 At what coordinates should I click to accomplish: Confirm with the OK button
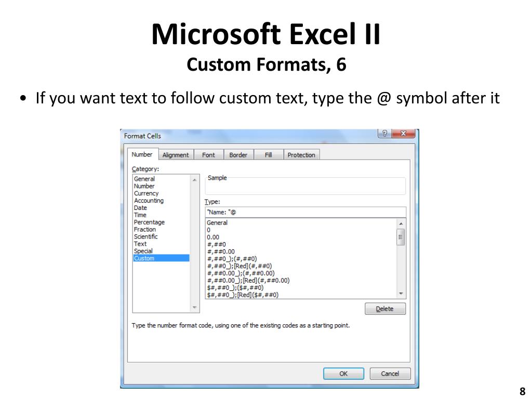click(x=343, y=374)
